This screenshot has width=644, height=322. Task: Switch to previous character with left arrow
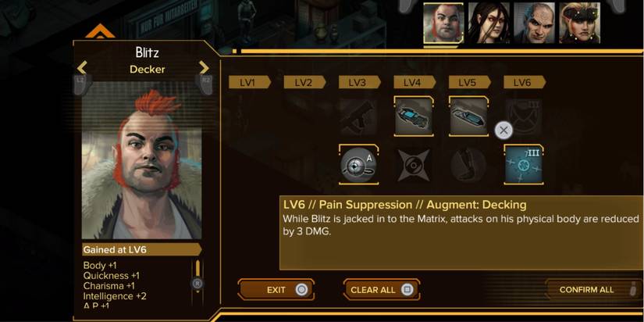tap(82, 67)
